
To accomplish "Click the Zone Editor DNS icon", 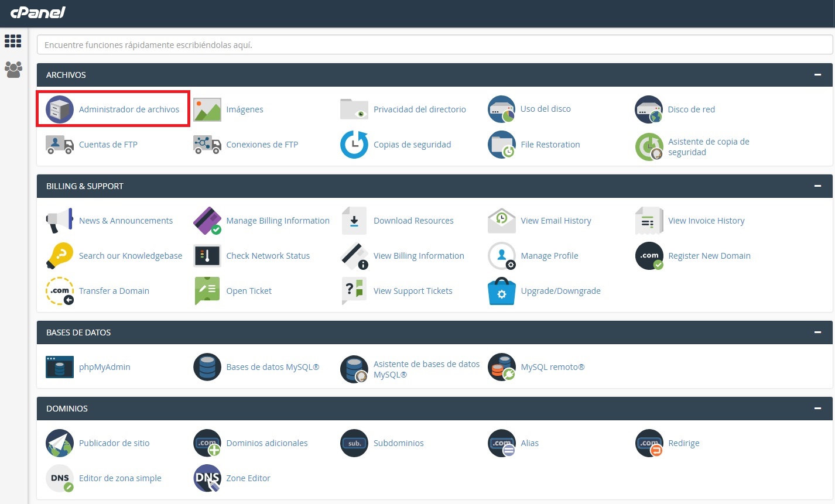I will coord(207,478).
